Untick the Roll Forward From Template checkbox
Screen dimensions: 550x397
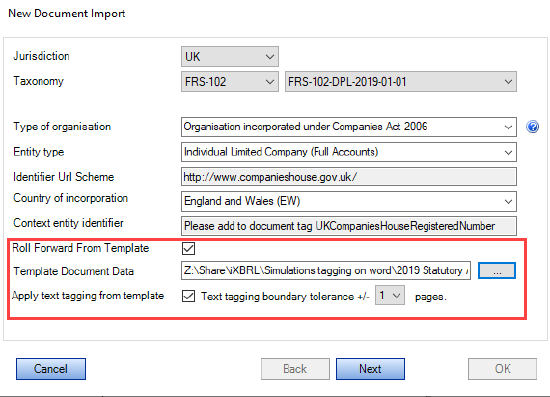pos(188,248)
